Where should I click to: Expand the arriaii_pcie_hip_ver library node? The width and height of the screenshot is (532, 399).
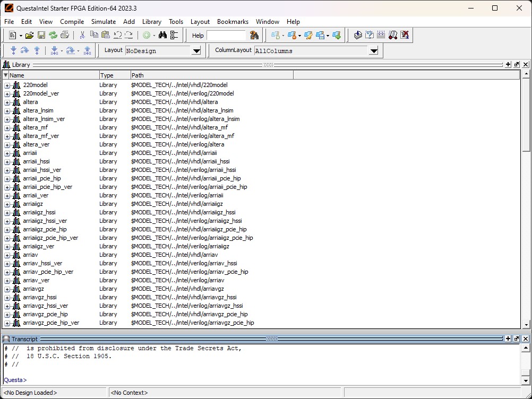(x=7, y=187)
